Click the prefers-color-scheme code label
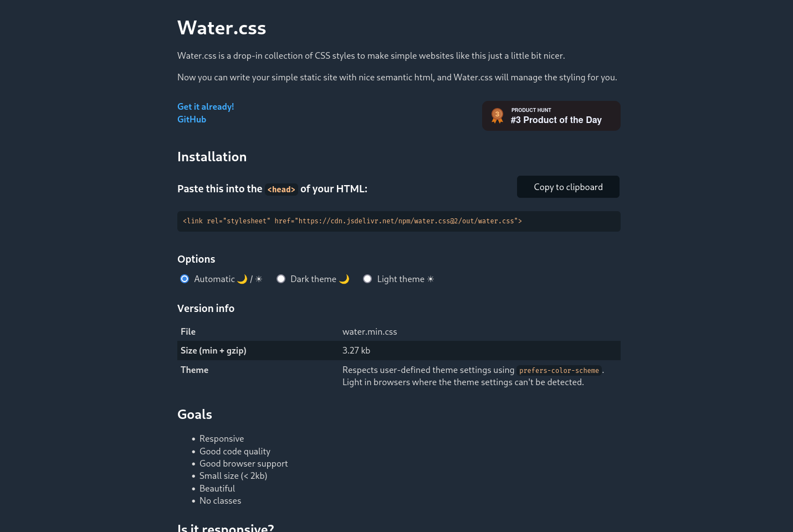The width and height of the screenshot is (793, 532). tap(559, 370)
